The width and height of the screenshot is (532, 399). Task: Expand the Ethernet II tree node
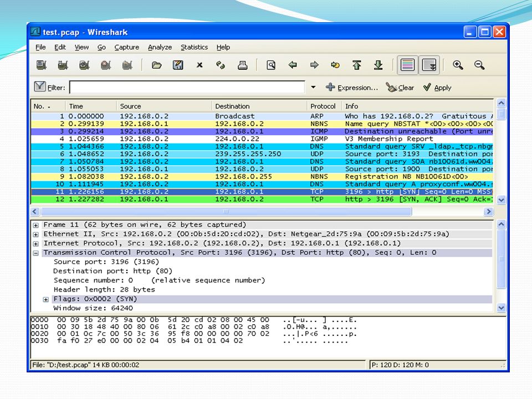tap(35, 234)
